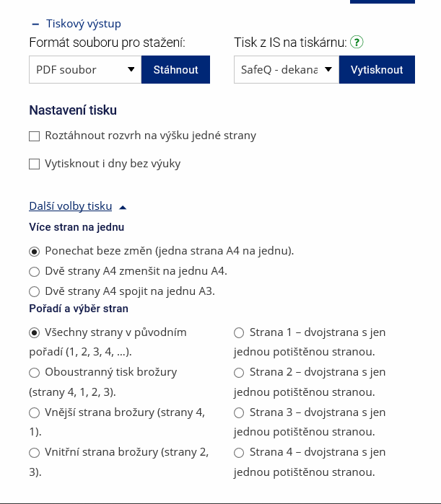The height and width of the screenshot is (504, 441).
Task: Click the green help question mark icon
Action: click(357, 43)
